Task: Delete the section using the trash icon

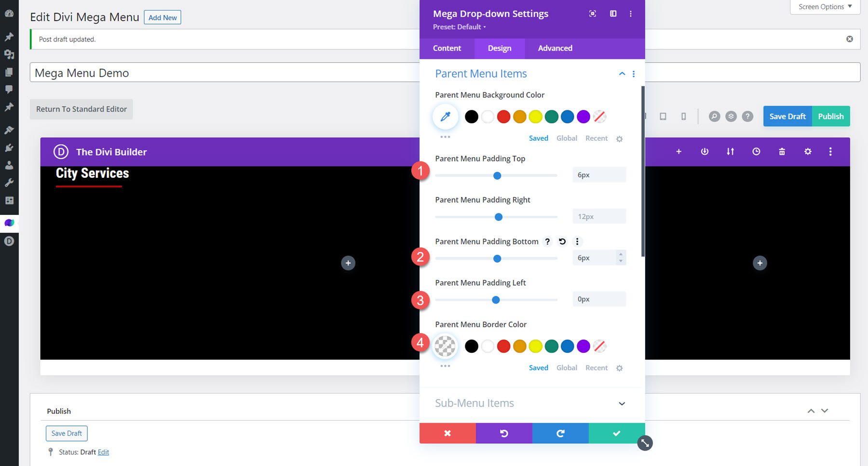Action: [x=782, y=151]
